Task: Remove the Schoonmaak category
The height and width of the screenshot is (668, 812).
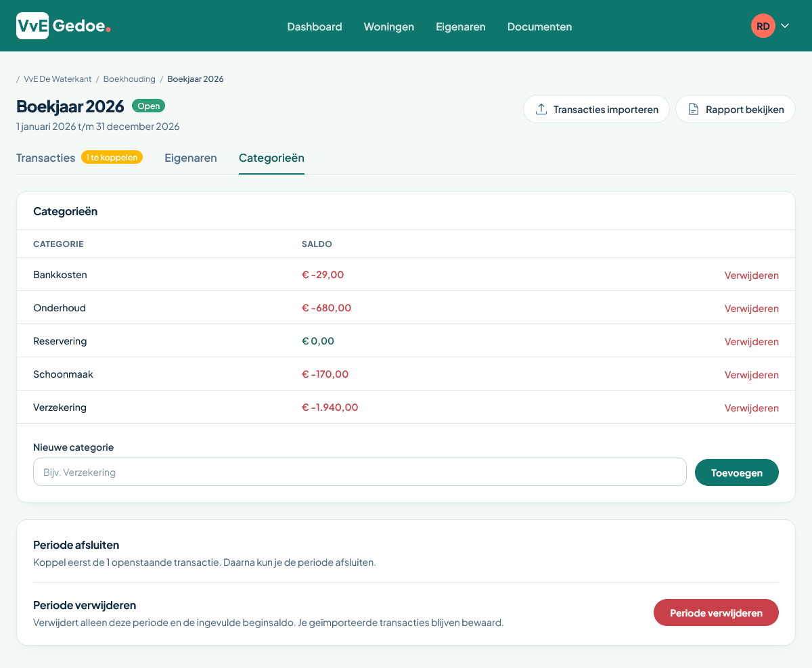Action: [x=752, y=375]
